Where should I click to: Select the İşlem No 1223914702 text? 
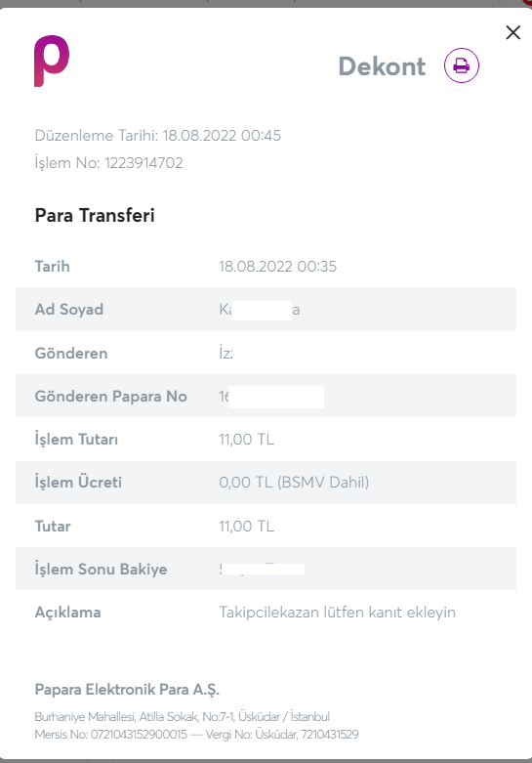tap(108, 162)
